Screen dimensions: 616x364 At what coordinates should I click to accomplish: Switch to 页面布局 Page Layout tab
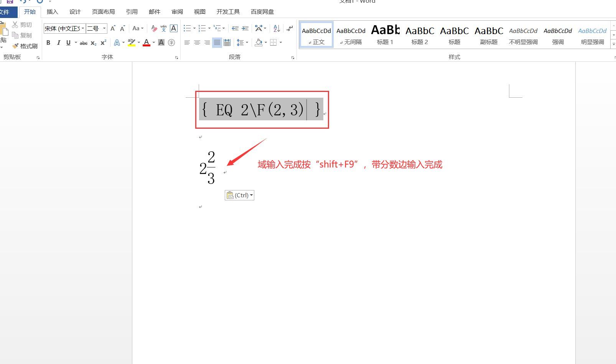click(x=103, y=12)
